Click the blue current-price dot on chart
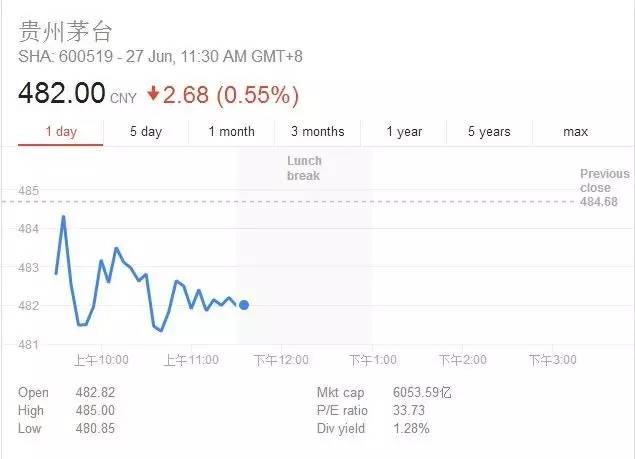This screenshot has width=635, height=459. tap(244, 305)
